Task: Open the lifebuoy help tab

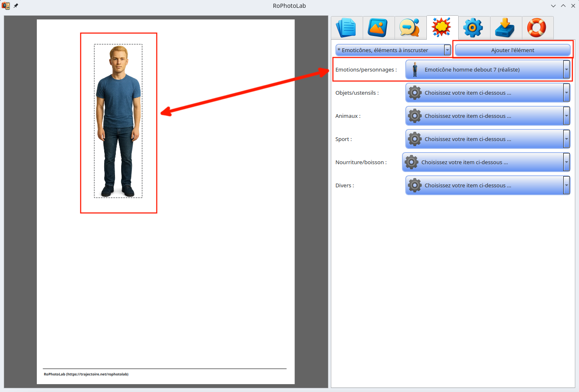Action: (x=537, y=28)
